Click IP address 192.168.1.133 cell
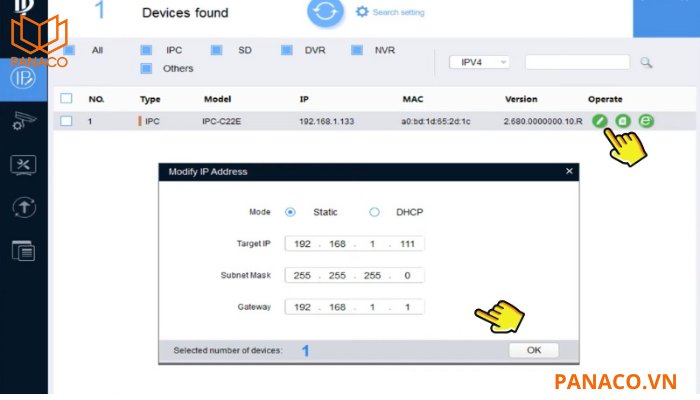The width and height of the screenshot is (700, 400). [x=326, y=121]
